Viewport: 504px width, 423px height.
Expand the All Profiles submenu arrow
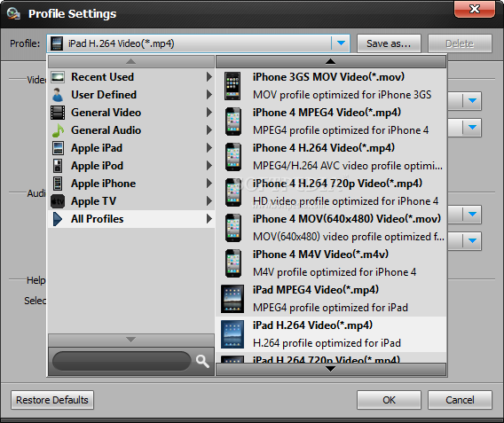point(209,219)
